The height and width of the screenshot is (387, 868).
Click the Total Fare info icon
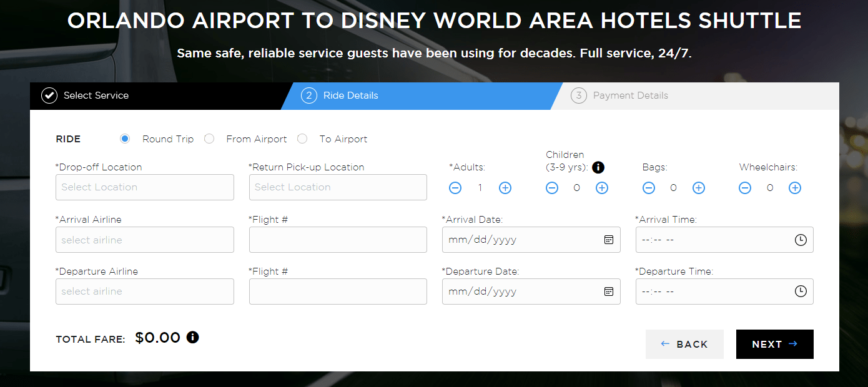point(192,337)
